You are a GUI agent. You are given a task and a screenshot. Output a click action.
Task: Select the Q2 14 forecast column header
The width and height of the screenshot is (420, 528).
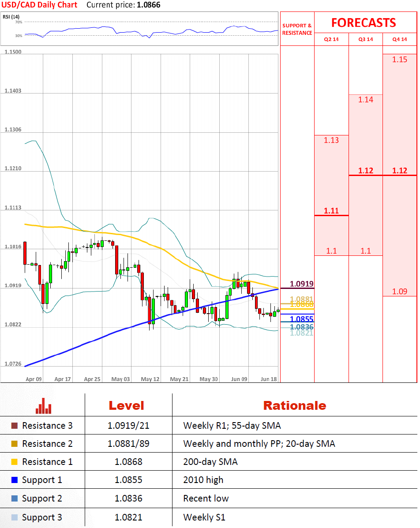pos(331,39)
